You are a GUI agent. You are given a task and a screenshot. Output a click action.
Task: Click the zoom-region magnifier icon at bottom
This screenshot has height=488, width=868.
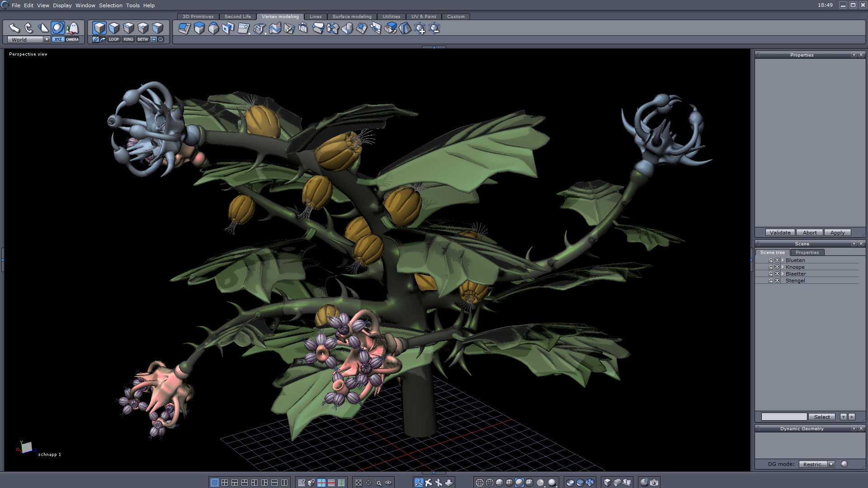point(378,483)
